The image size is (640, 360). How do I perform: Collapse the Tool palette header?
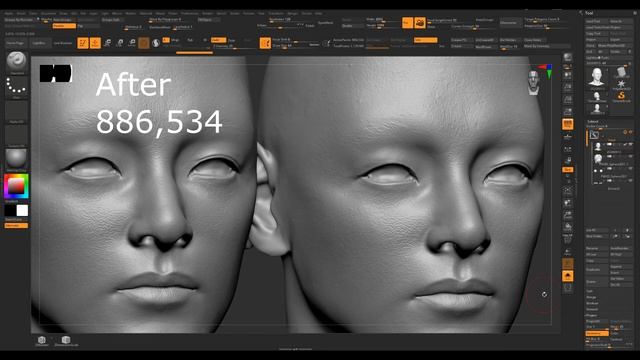point(589,13)
